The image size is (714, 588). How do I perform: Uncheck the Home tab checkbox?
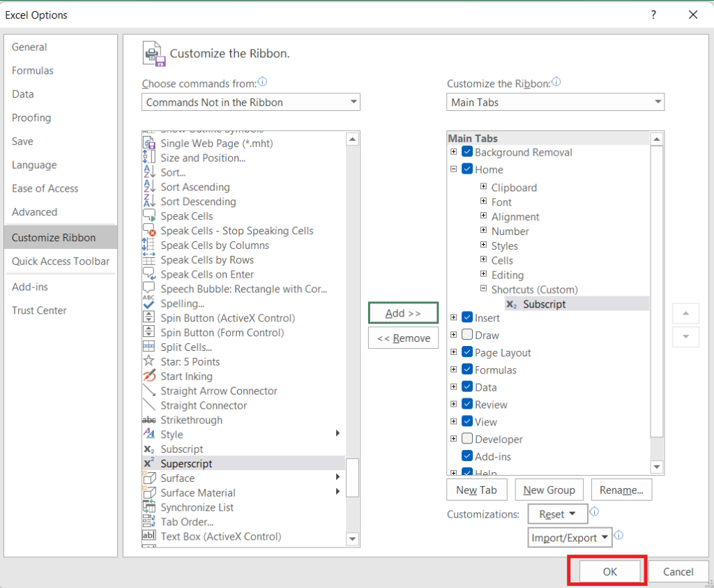(x=467, y=169)
